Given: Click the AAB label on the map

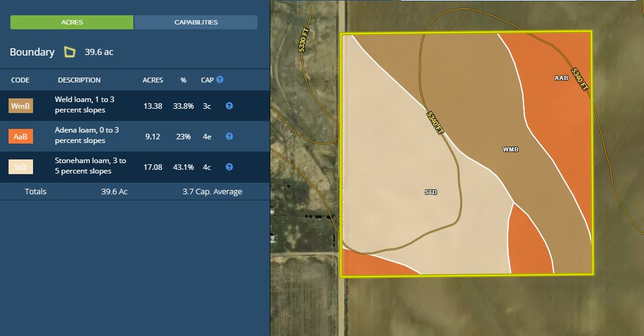Looking at the screenshot, I should [x=561, y=78].
